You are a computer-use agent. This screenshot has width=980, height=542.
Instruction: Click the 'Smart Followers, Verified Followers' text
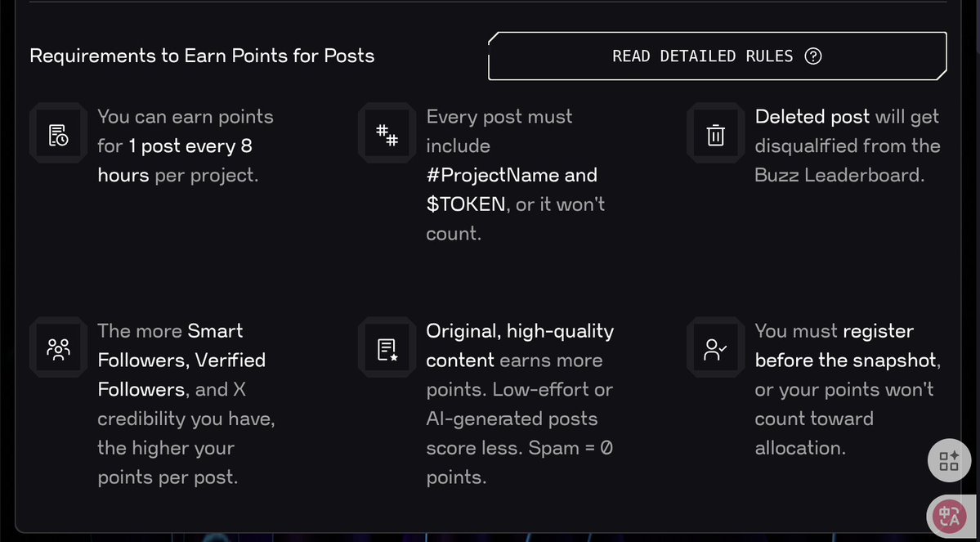[x=182, y=360]
